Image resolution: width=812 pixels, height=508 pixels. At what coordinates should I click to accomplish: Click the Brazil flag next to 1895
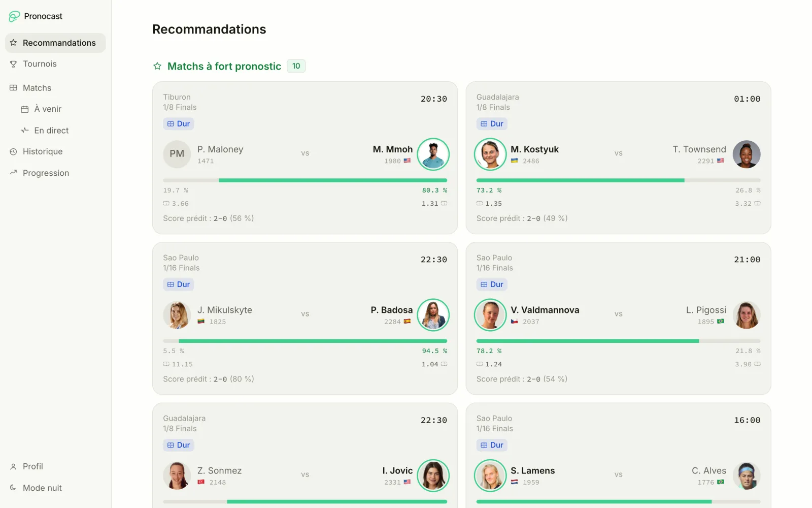(721, 322)
